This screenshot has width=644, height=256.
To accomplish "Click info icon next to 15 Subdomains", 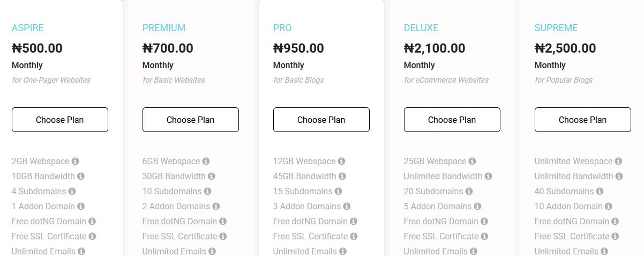I will [x=339, y=191].
